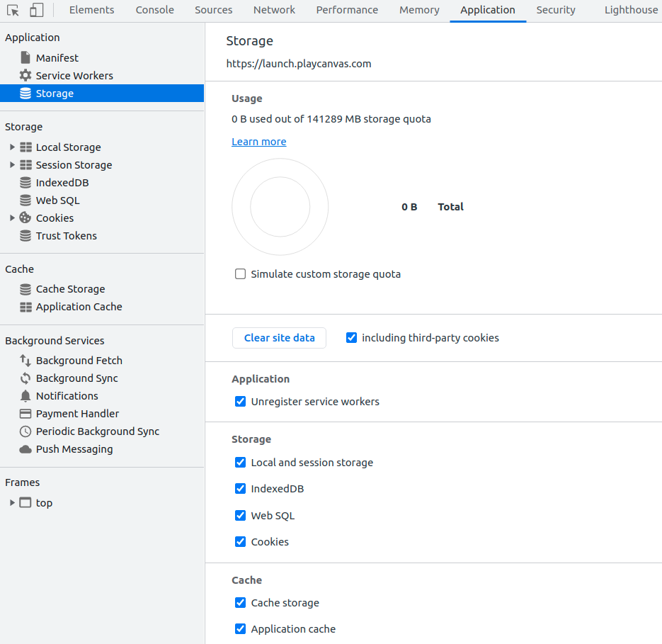This screenshot has height=644, width=662.
Task: Select the IndexedDB database icon
Action: point(25,183)
